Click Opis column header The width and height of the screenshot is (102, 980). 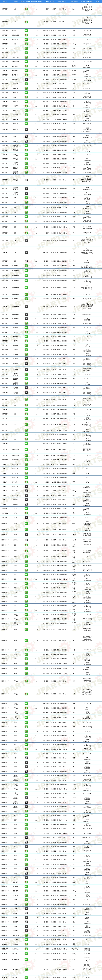click(98, 2)
